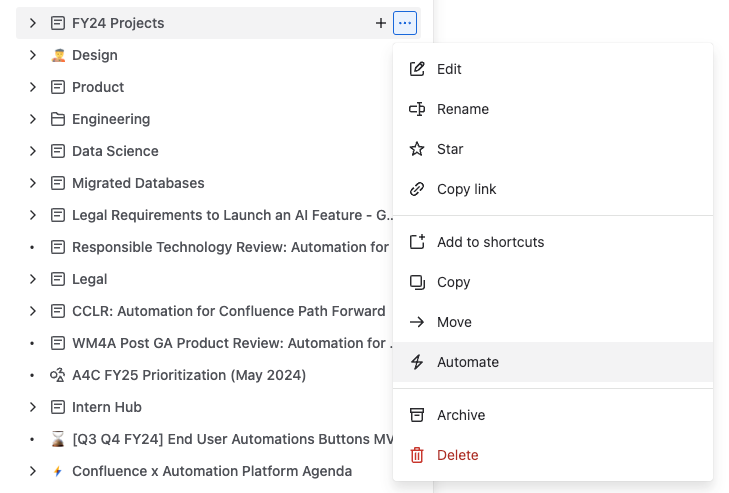The height and width of the screenshot is (493, 729).
Task: Open A4C FY25 Prioritization (May 2024) page
Action: [x=188, y=375]
